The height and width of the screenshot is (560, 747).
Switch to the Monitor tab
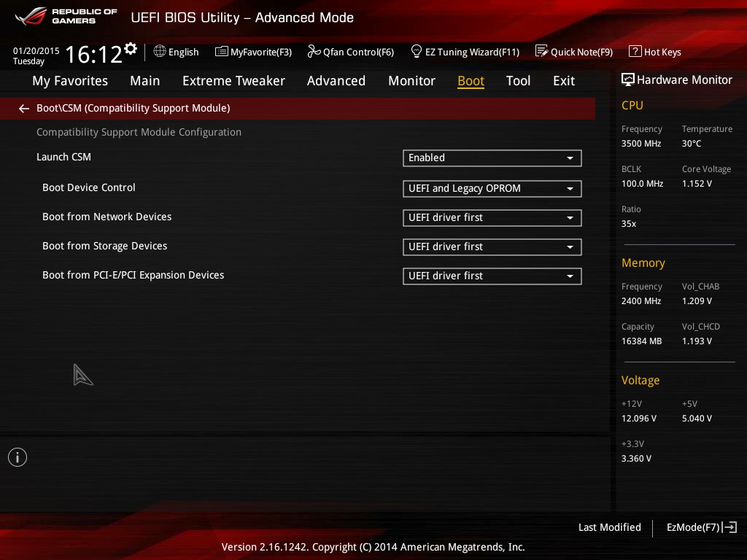pos(411,81)
